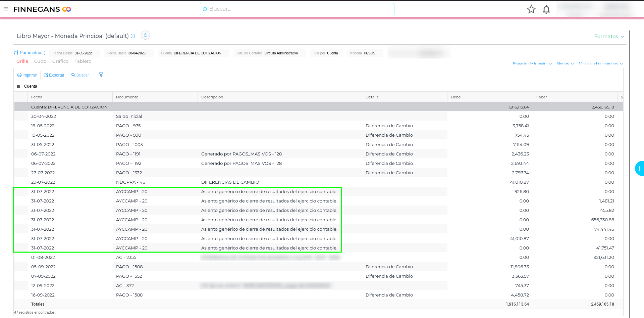
Task: Open the Espacio de trabajo dropdown
Action: tap(532, 63)
